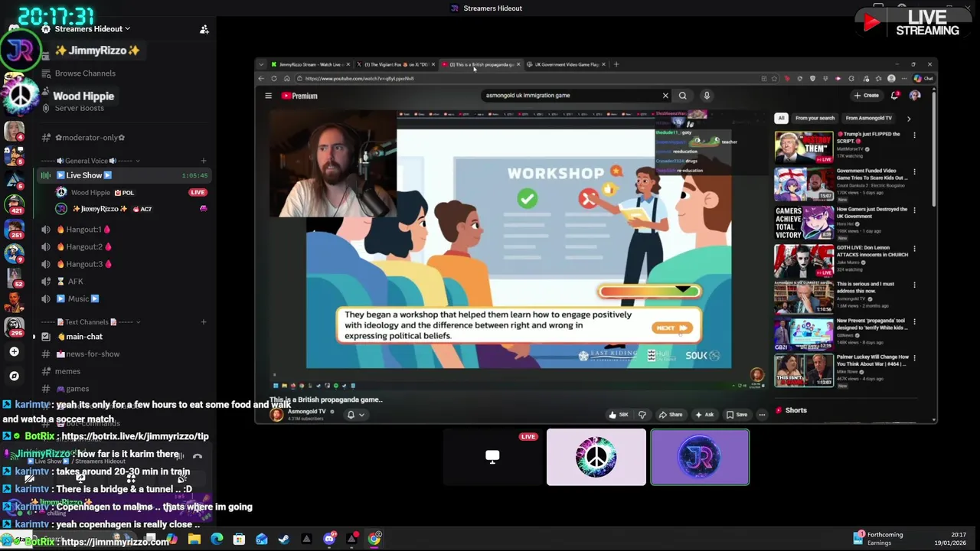Select 'From your search' filter chip
Image resolution: width=980 pixels, height=551 pixels.
(815, 118)
